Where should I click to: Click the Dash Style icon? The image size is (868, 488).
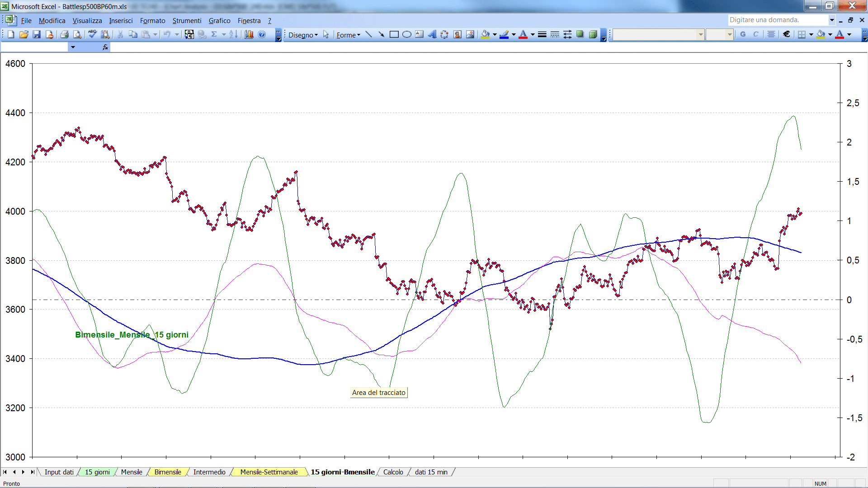coord(555,34)
